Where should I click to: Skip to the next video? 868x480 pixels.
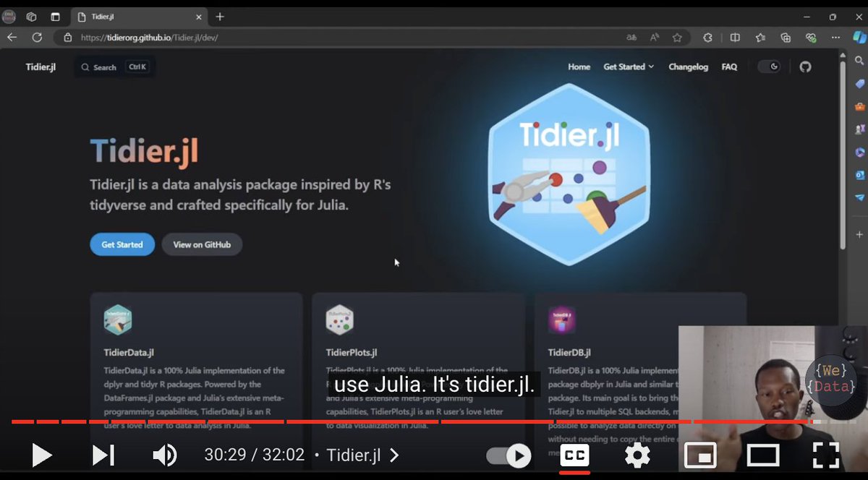point(103,455)
